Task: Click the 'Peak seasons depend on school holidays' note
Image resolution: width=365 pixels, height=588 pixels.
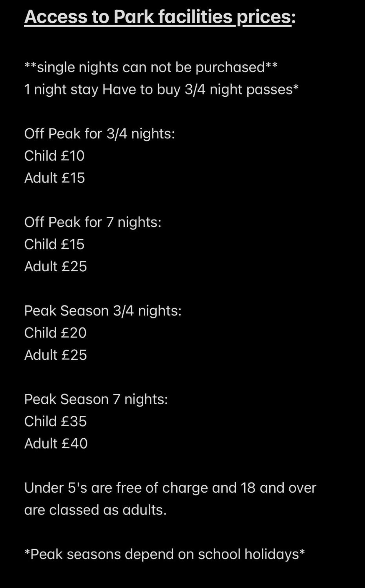Action: pyautogui.click(x=164, y=554)
